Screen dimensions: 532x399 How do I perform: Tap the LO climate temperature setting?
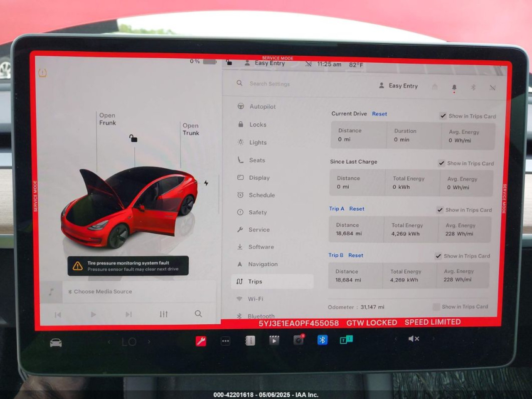(129, 342)
